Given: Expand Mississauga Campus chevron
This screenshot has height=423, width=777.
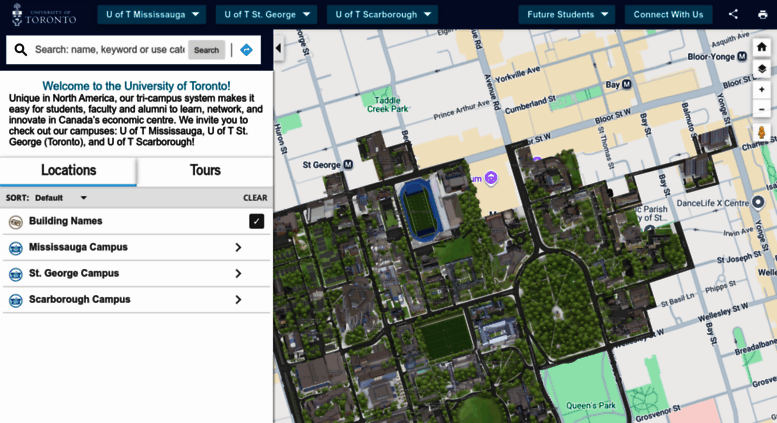Looking at the screenshot, I should (x=238, y=247).
